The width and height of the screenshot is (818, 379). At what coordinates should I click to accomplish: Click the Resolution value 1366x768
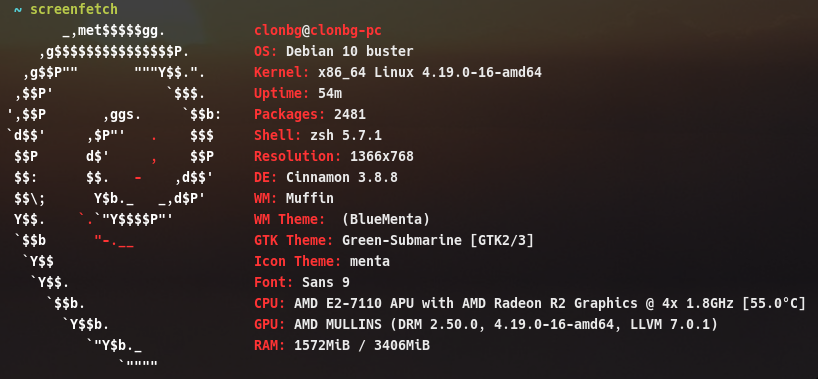pos(382,156)
